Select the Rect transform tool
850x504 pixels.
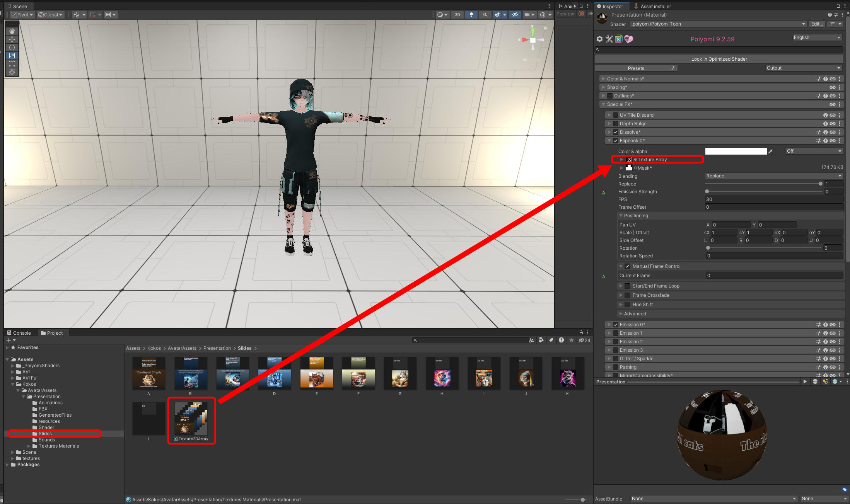(12, 64)
